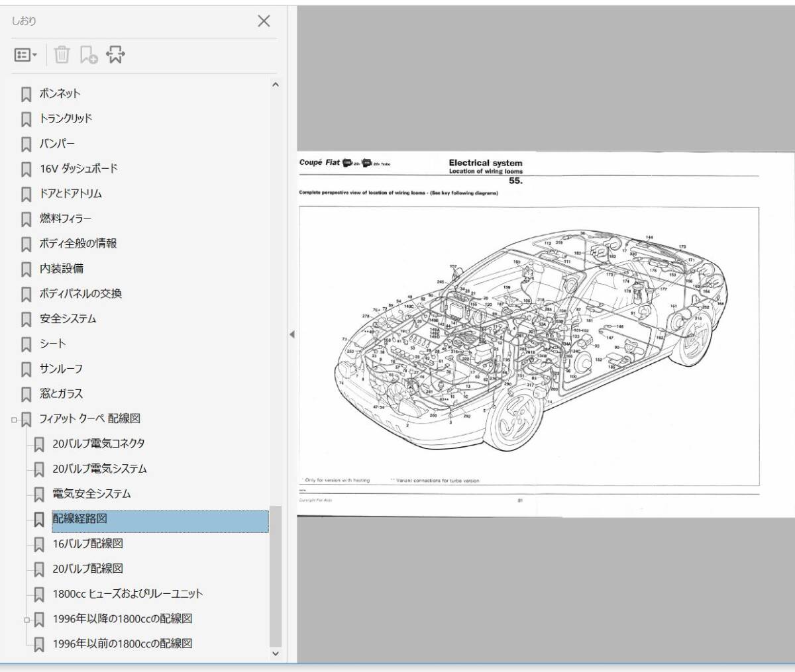Click the delete bookmark trash icon
The height and width of the screenshot is (672, 795).
(62, 55)
